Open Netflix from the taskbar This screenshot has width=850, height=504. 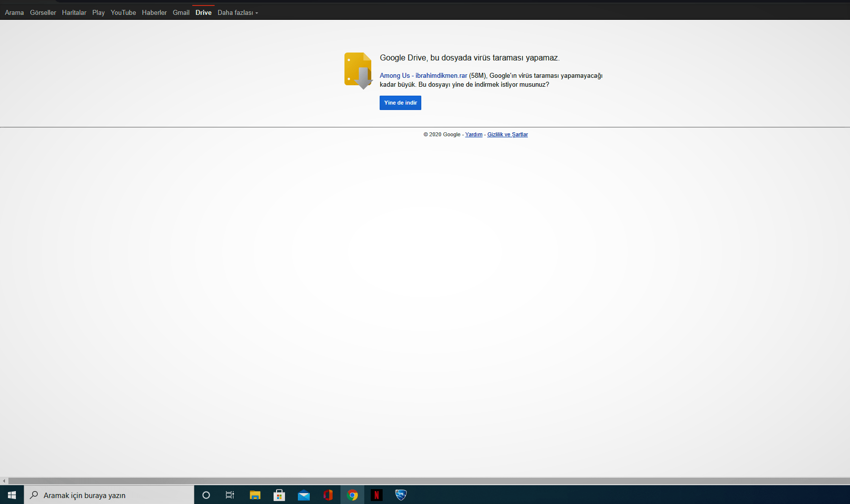click(377, 495)
